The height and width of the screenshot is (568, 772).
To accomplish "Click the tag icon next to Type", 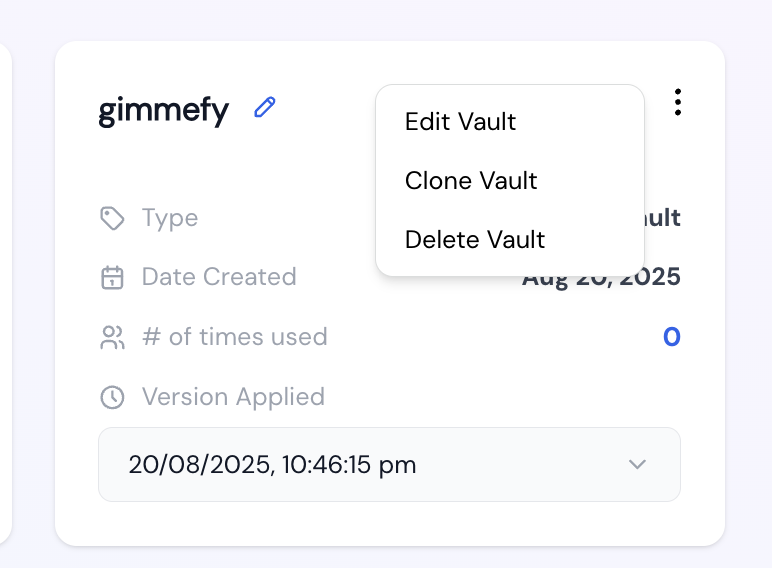I will click(x=112, y=218).
